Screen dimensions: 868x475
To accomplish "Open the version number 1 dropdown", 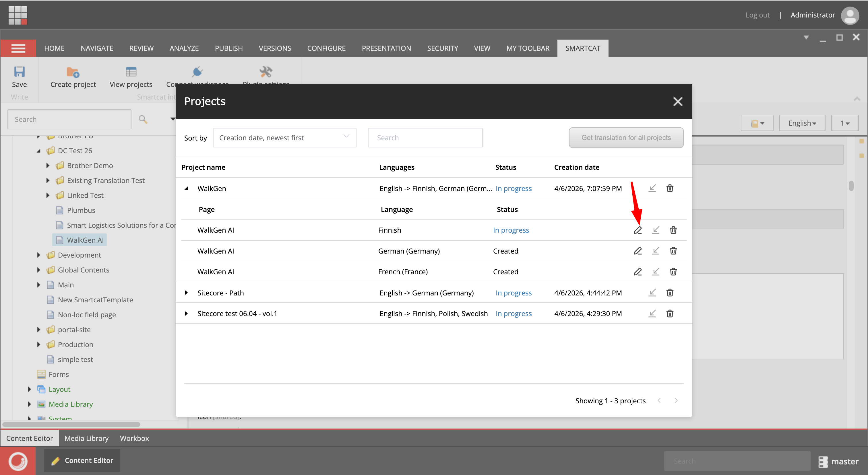I will [x=845, y=123].
